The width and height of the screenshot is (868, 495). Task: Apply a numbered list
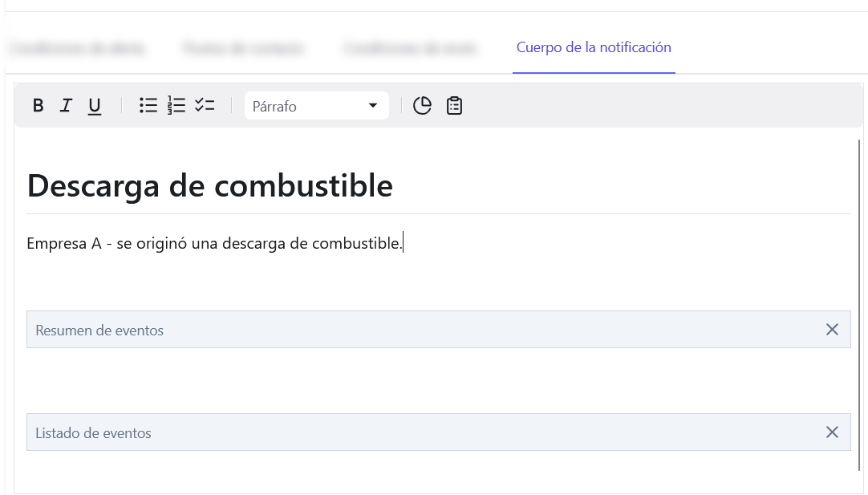(x=176, y=105)
